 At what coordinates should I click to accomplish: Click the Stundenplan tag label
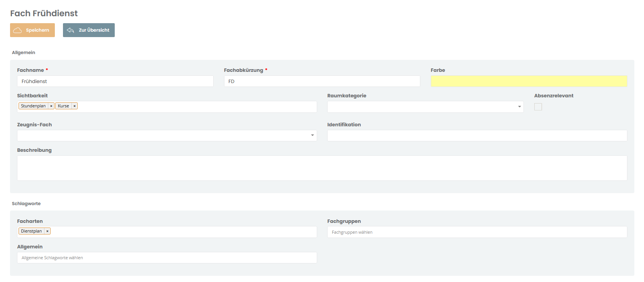click(33, 106)
